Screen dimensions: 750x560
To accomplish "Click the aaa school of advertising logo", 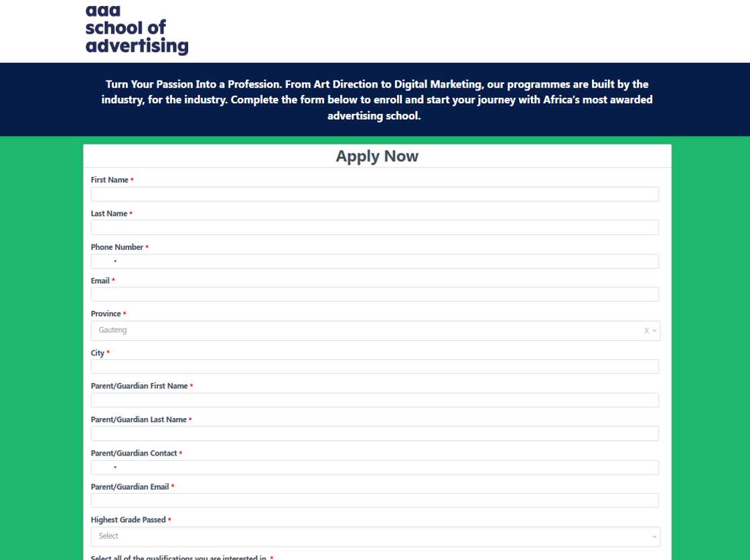I will point(136,29).
